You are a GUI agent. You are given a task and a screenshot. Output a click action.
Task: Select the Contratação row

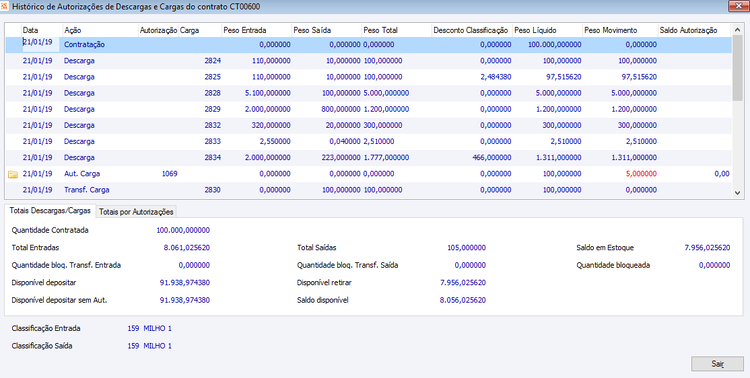click(x=368, y=44)
